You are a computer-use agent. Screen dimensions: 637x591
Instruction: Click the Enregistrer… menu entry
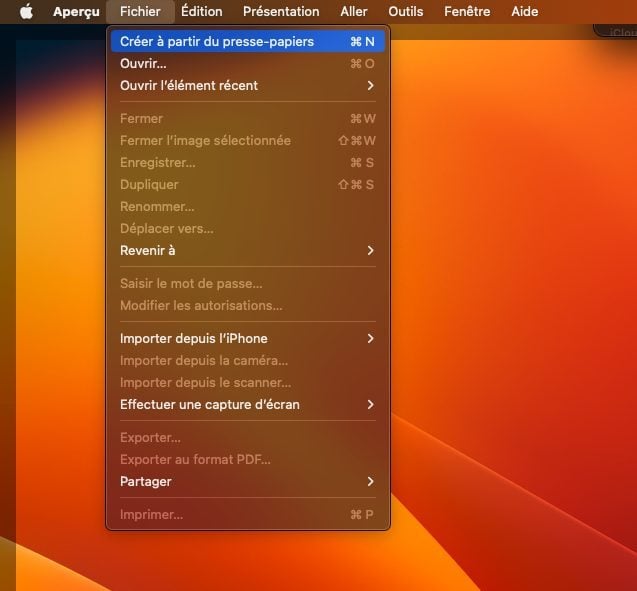[248, 162]
